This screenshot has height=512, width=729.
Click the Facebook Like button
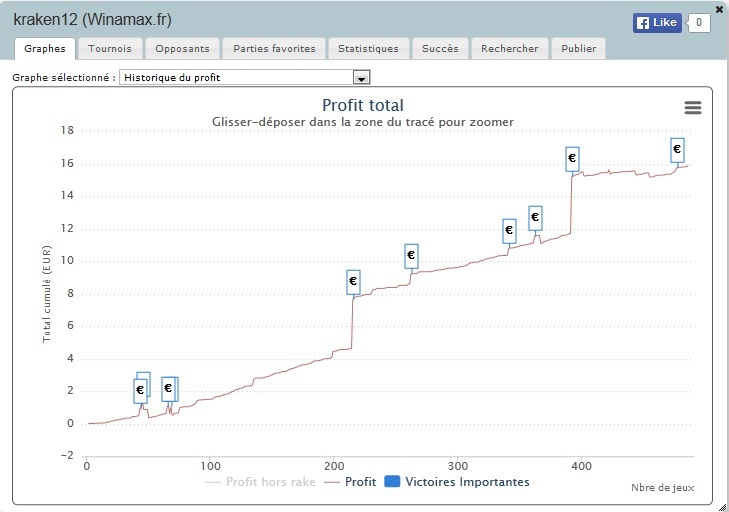[x=657, y=22]
